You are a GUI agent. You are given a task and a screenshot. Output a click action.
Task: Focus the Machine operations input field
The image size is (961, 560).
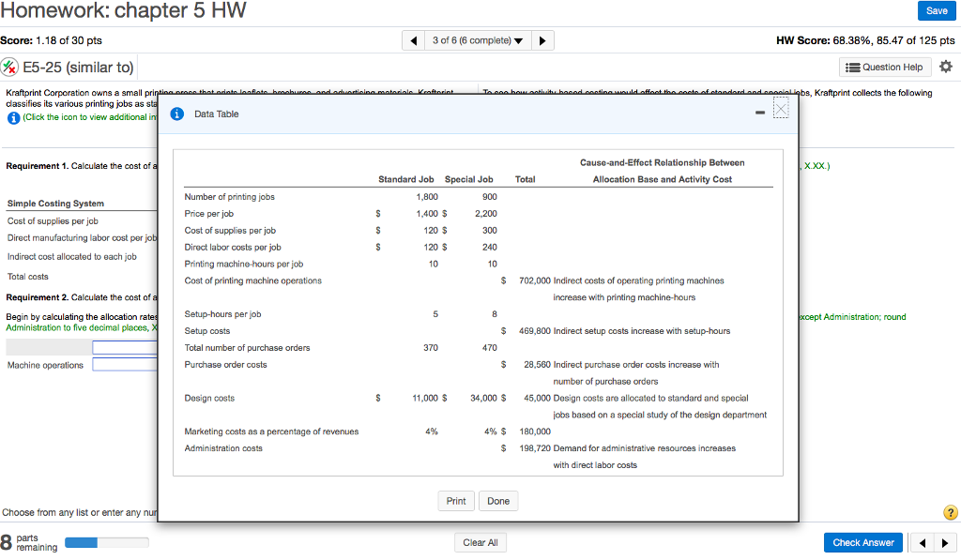coord(124,365)
